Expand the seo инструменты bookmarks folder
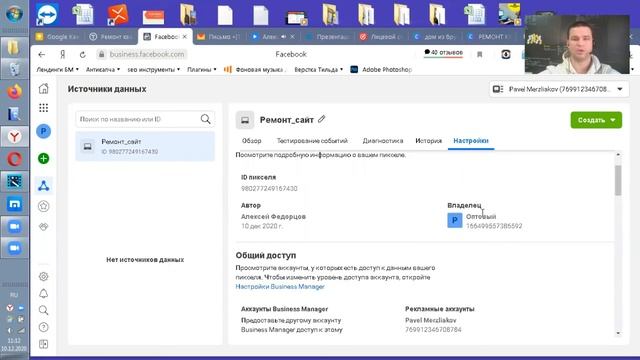640x360 pixels. coord(153,69)
